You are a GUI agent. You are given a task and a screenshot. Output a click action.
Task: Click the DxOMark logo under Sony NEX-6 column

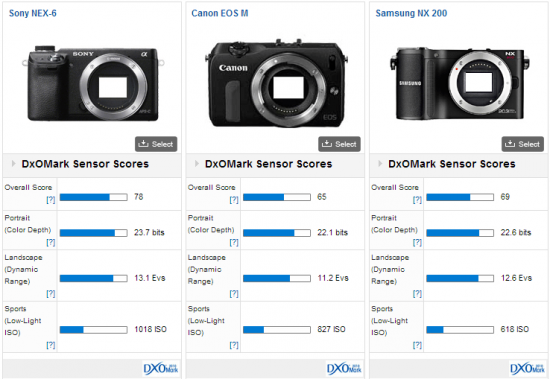161,368
